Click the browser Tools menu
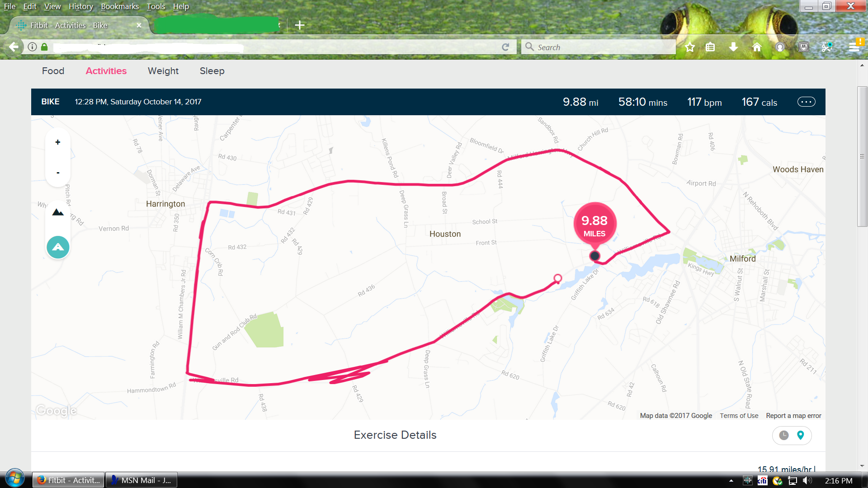Screen dimensions: 868x488 [155, 6]
